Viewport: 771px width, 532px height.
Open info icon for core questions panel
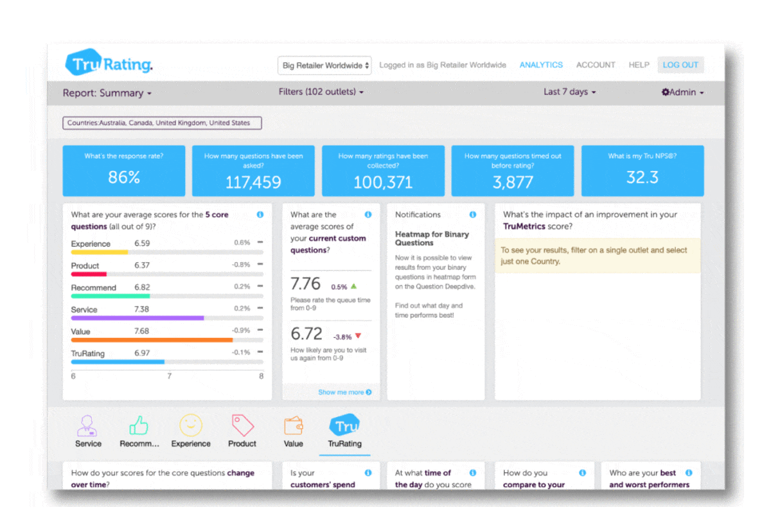pyautogui.click(x=260, y=215)
